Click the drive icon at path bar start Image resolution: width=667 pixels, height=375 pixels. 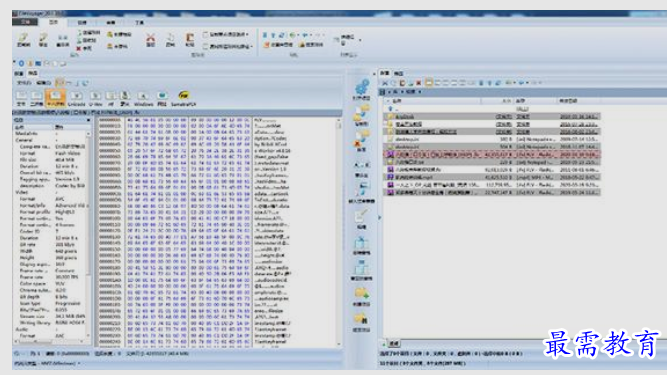382,92
